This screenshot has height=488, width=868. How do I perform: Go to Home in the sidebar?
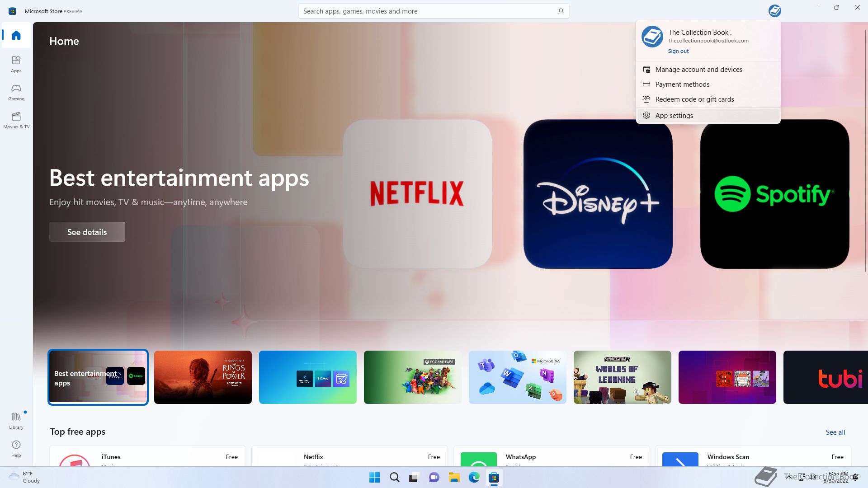16,35
